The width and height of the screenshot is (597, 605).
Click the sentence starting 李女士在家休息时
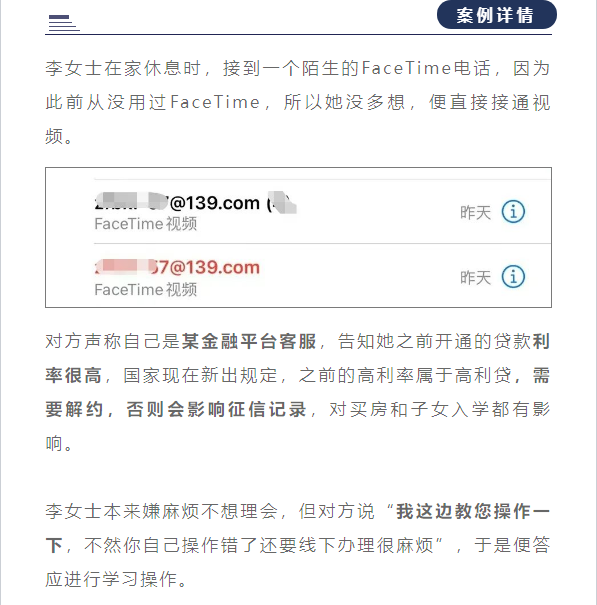coord(297,102)
